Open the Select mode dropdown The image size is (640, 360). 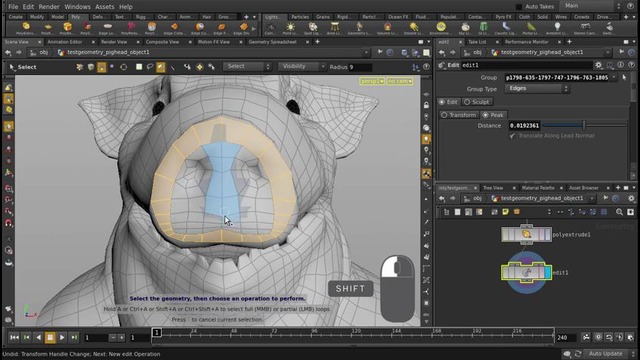point(247,67)
